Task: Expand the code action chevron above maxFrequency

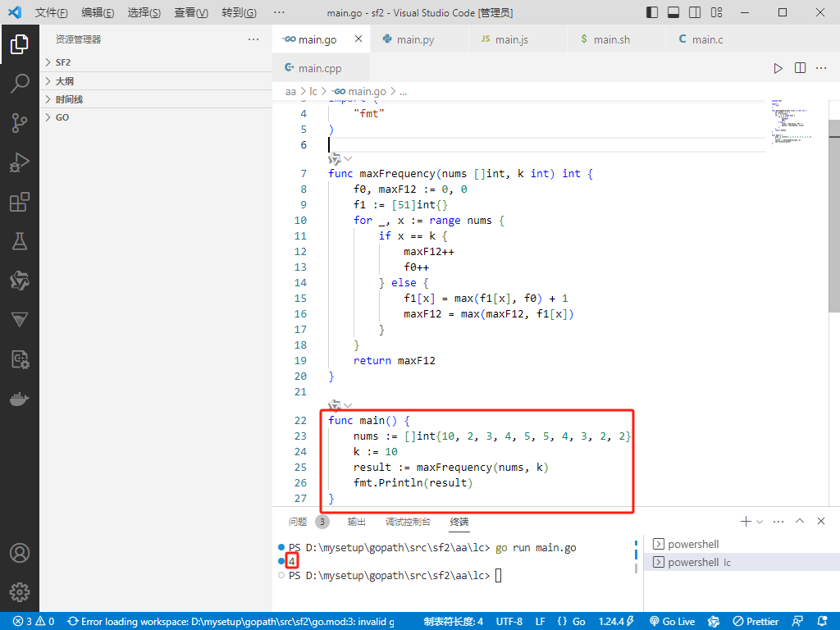Action: coord(348,158)
